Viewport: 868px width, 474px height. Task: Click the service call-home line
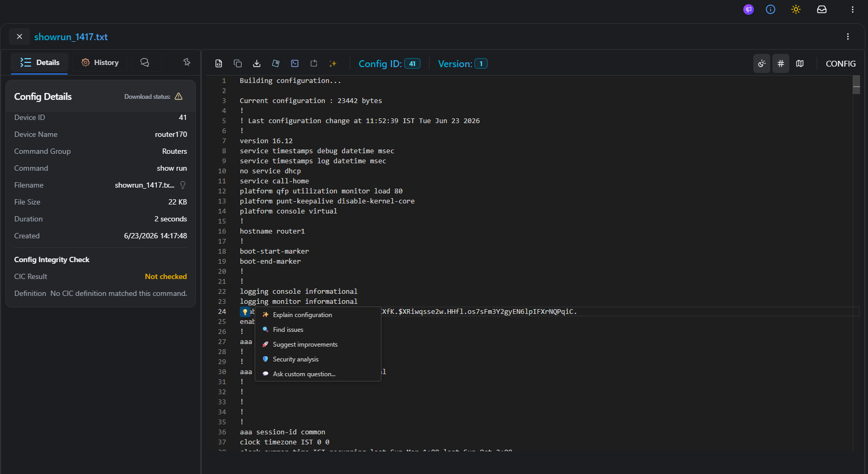coord(274,181)
